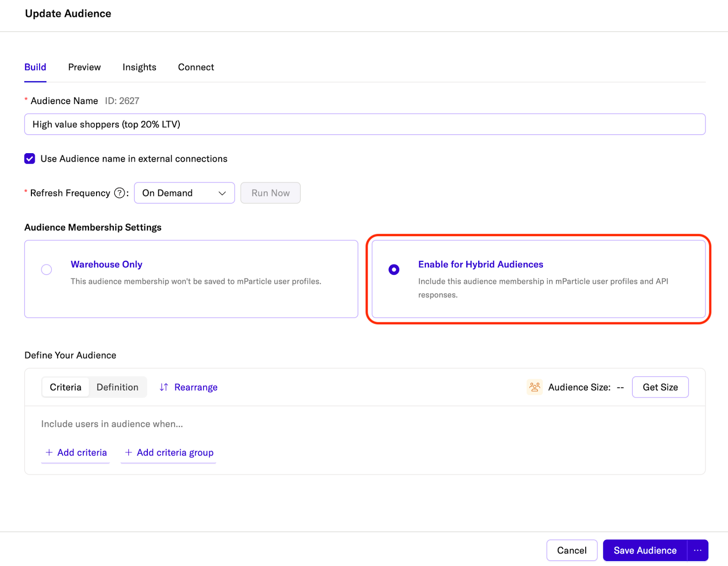Click the Rearrange arrows icon
This screenshot has height=566, width=728.
click(x=164, y=387)
